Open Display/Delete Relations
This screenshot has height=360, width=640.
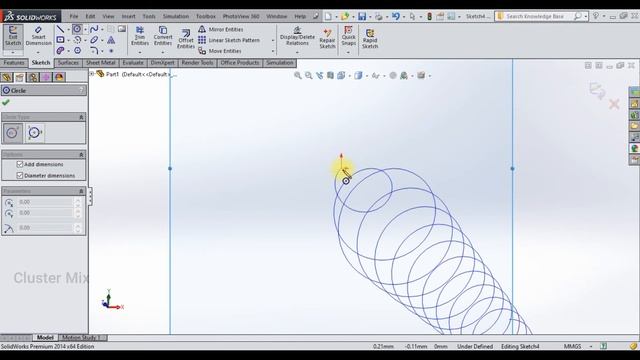tap(297, 36)
